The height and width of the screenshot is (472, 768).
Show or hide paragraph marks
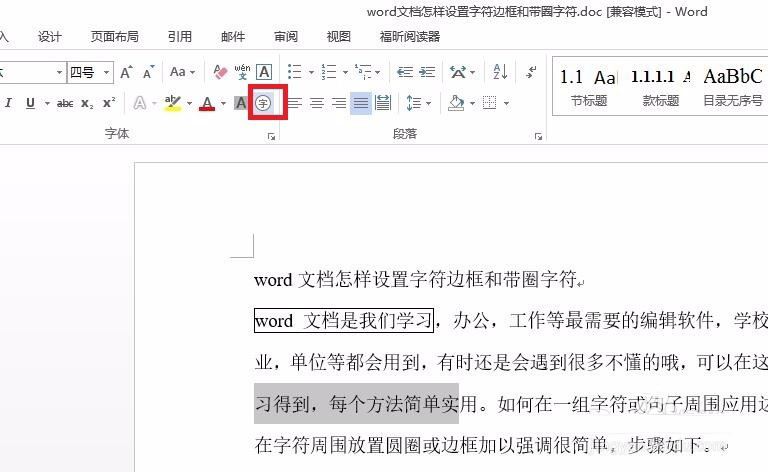(x=531, y=72)
